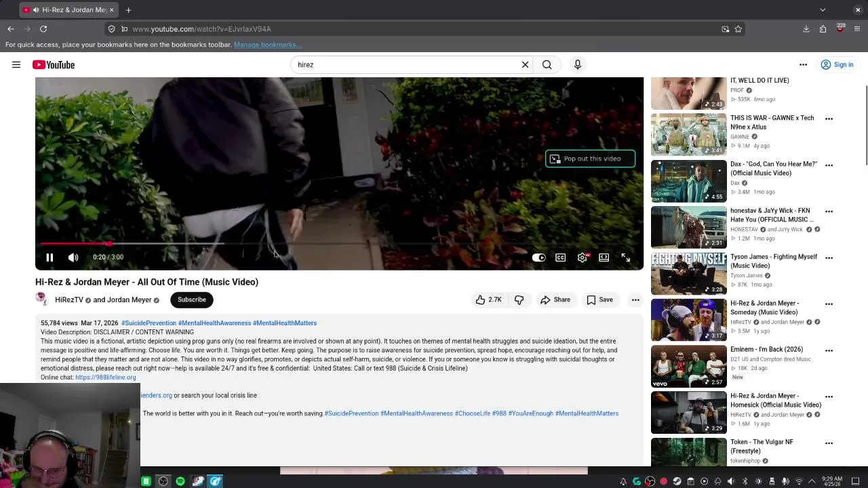Image resolution: width=868 pixels, height=488 pixels.
Task: Open options for Homesick official video
Action: 829,396
